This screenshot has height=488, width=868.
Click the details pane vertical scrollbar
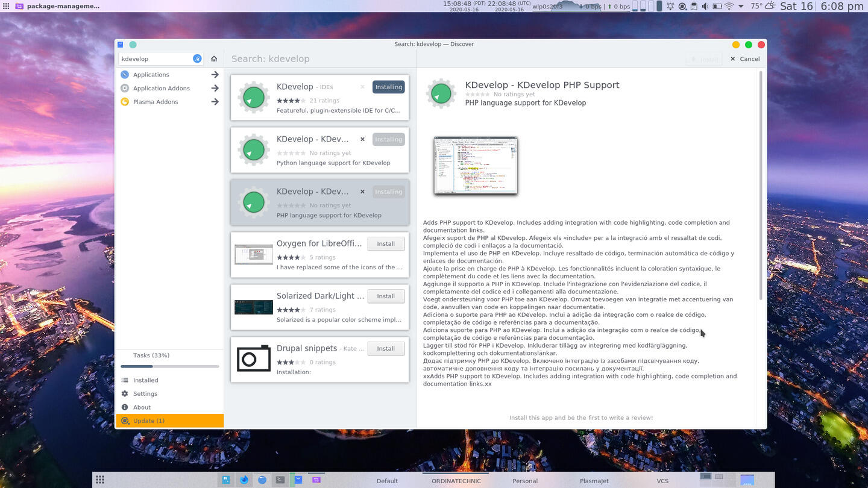point(761,186)
